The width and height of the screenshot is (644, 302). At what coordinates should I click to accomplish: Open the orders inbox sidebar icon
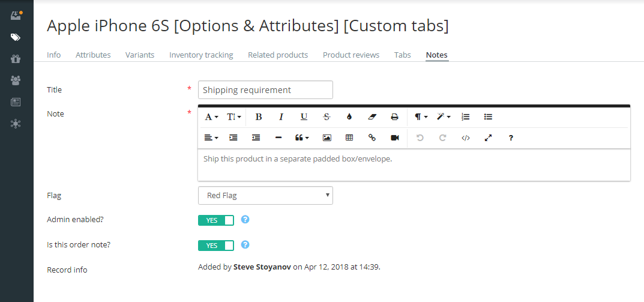16,16
